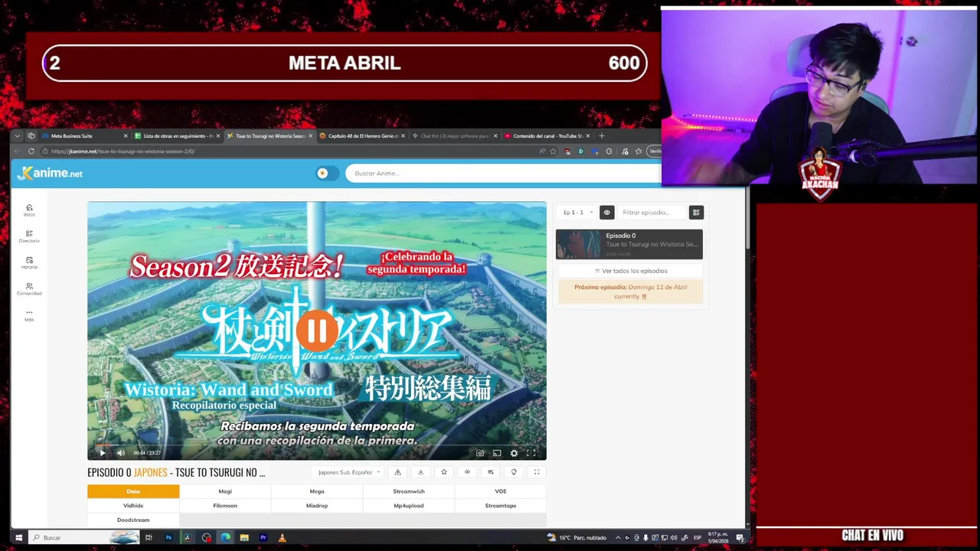Screen dimensions: 980x551
Task: Switch to the Mp4upload server
Action: point(409,506)
